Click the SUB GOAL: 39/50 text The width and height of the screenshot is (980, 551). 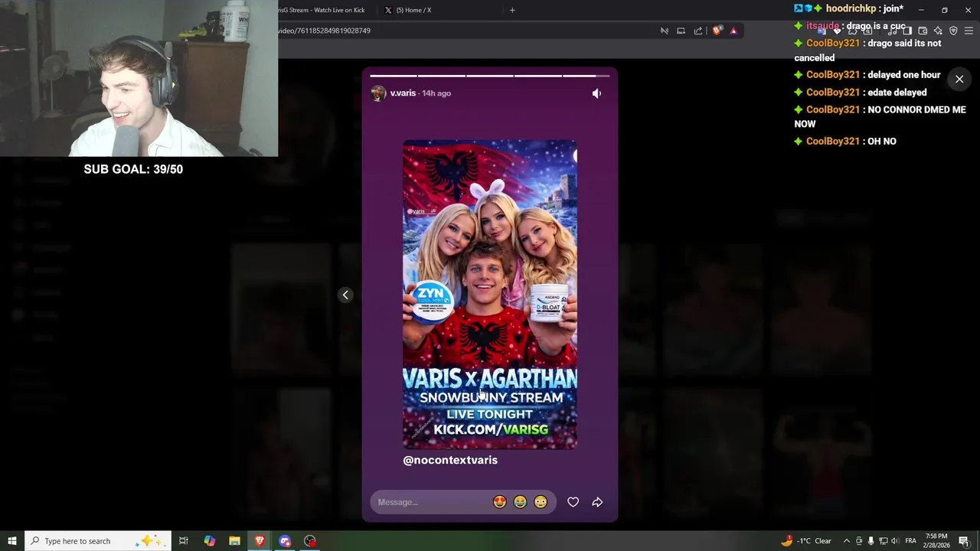(133, 169)
